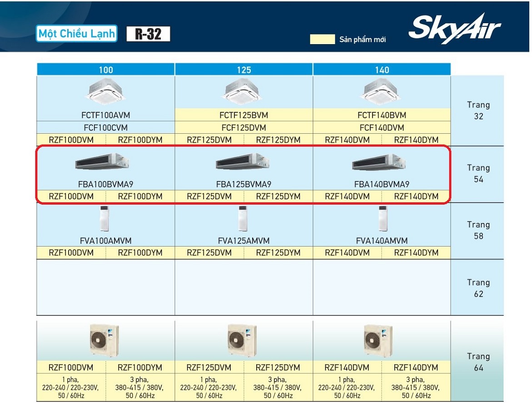Select the duct unit image above FBA125BVMA9
This screenshot has width=532, height=403.
[243, 161]
